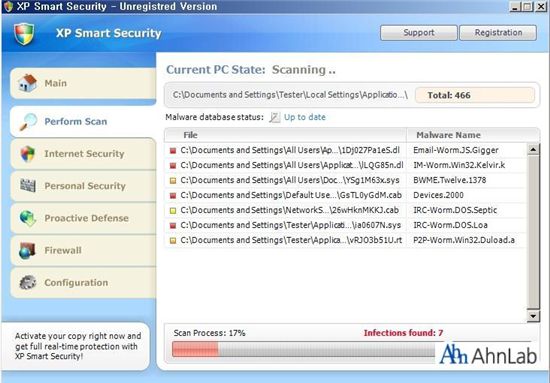Click the malware database status icon
This screenshot has width=550, height=383.
click(275, 117)
